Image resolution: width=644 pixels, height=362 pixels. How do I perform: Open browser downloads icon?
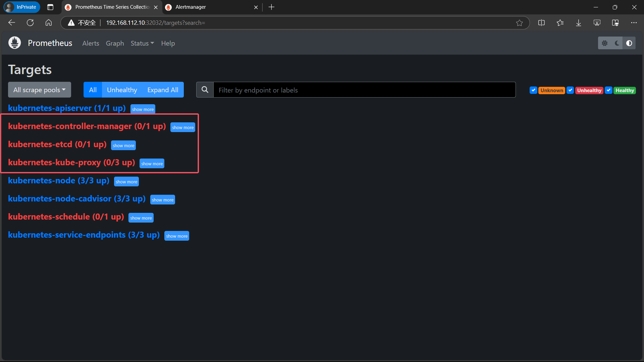579,23
